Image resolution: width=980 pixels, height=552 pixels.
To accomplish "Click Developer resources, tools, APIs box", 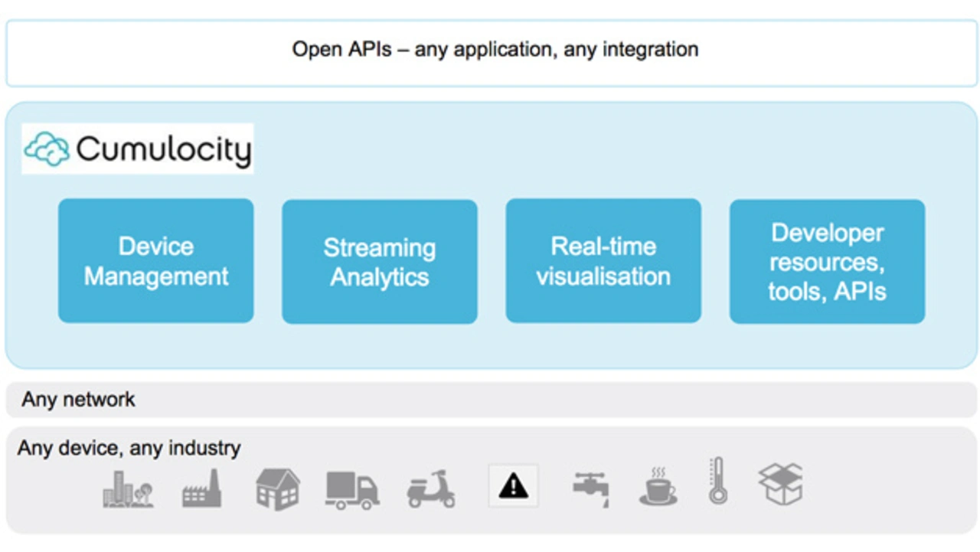I will (827, 262).
